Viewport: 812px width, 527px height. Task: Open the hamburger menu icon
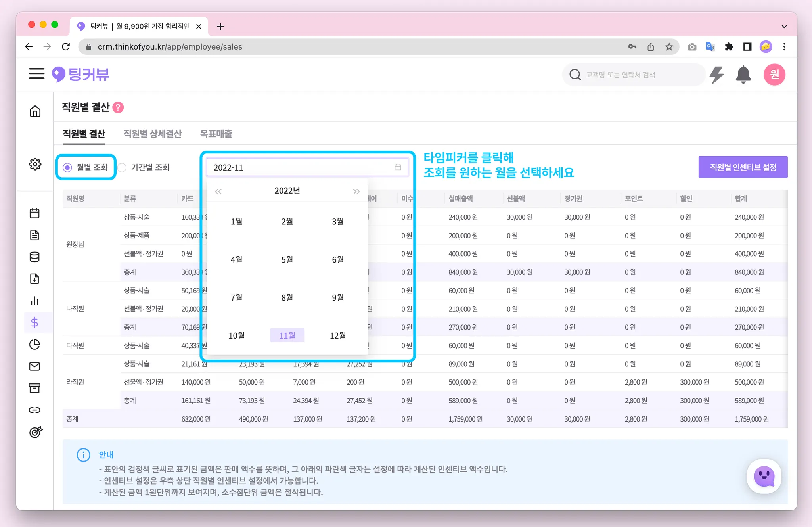tap(36, 74)
